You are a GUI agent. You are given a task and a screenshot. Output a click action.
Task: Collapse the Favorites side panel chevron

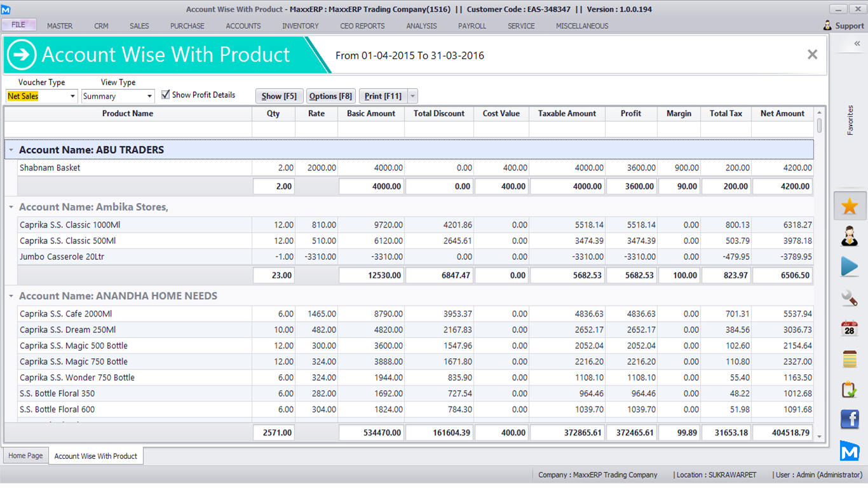point(857,44)
